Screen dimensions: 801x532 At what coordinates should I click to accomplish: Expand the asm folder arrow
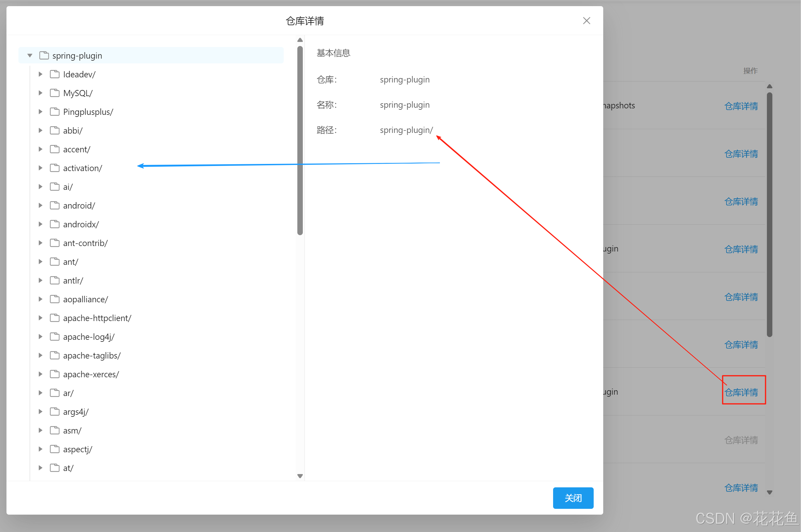41,430
